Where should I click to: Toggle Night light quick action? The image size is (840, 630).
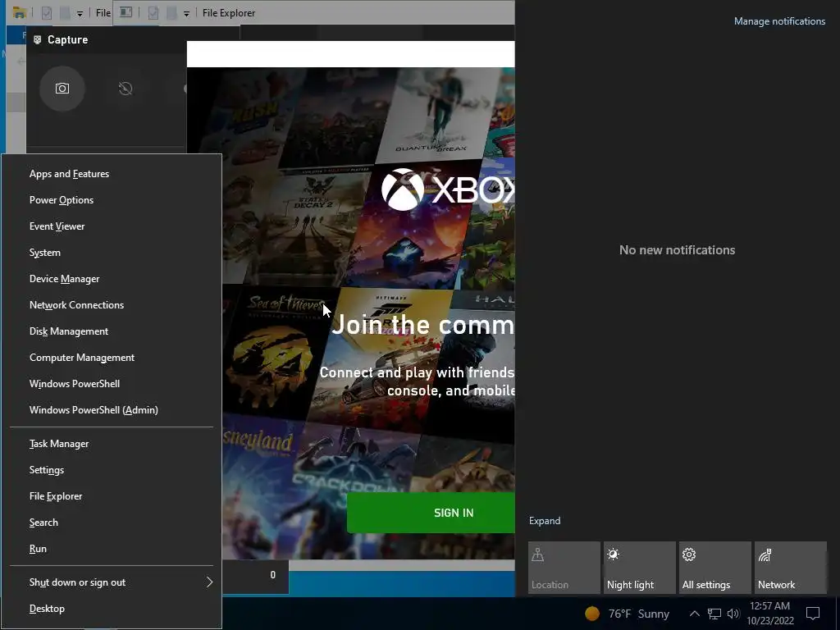click(640, 568)
